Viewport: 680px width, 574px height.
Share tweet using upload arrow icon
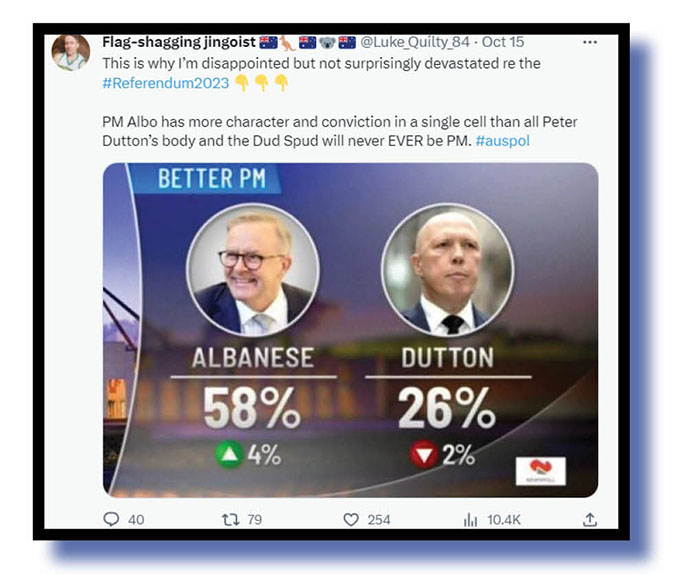pyautogui.click(x=590, y=519)
